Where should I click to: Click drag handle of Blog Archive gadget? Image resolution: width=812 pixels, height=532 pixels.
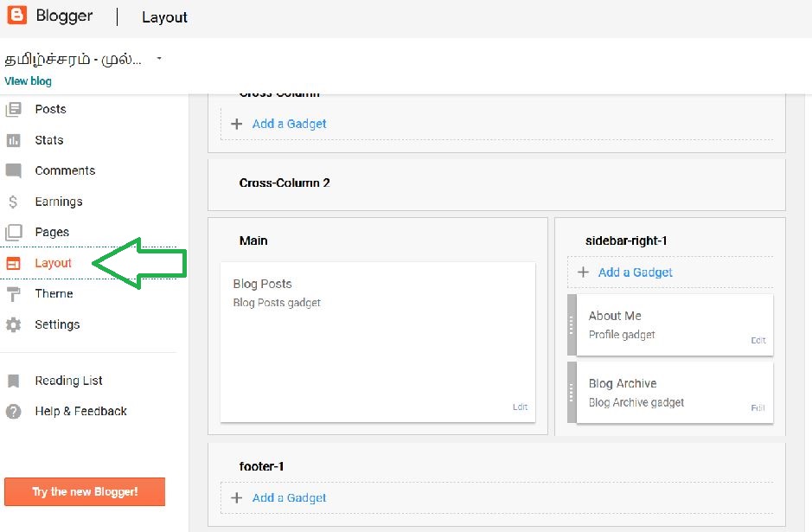point(572,392)
